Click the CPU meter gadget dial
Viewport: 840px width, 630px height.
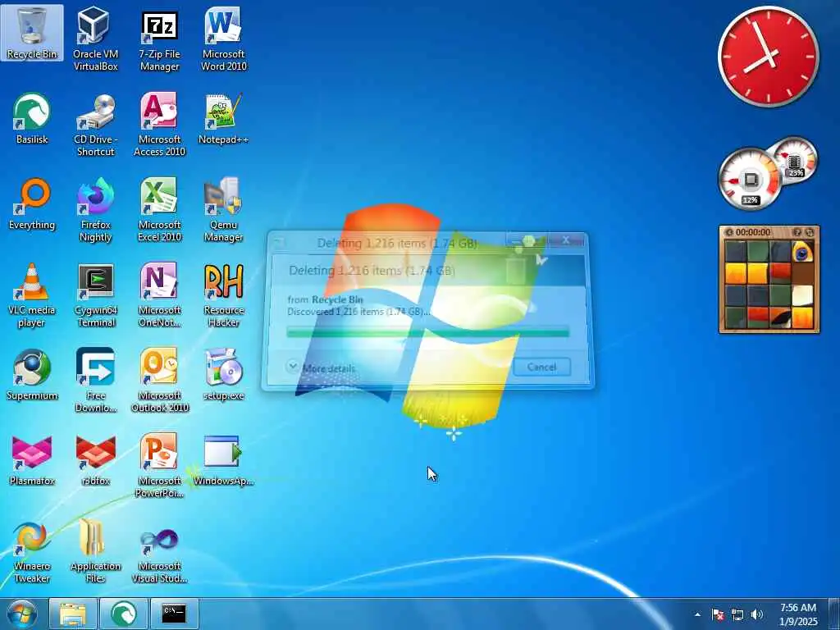point(750,180)
